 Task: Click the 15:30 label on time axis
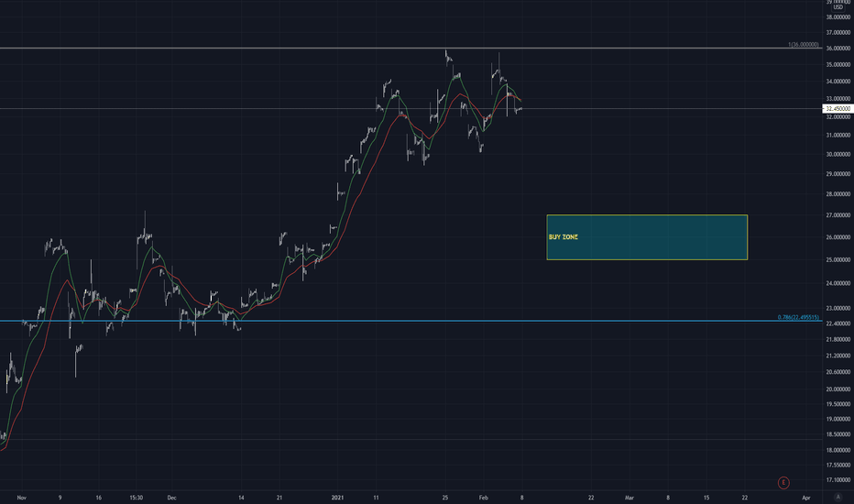coord(137,498)
